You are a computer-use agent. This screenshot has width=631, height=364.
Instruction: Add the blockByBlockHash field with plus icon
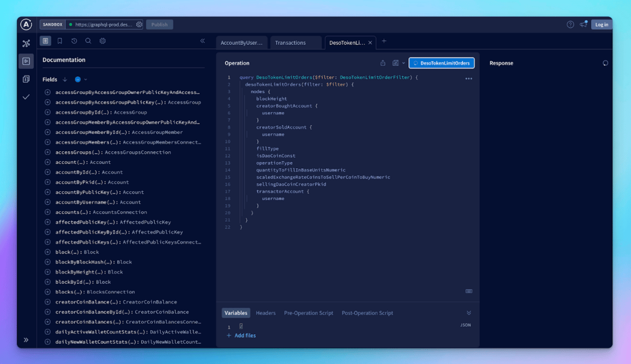tap(47, 262)
